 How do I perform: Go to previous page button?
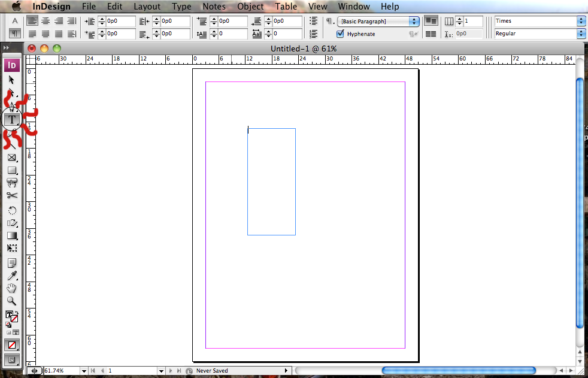click(x=102, y=371)
